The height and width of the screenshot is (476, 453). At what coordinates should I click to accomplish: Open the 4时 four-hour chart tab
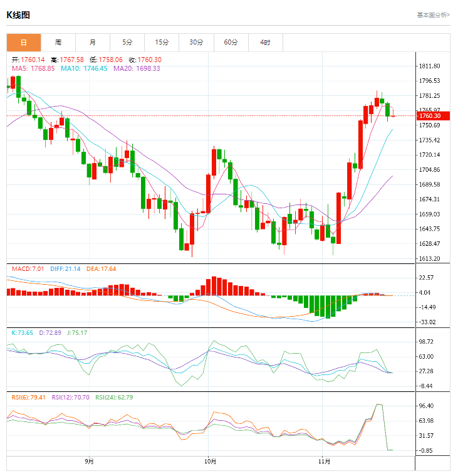coord(266,43)
